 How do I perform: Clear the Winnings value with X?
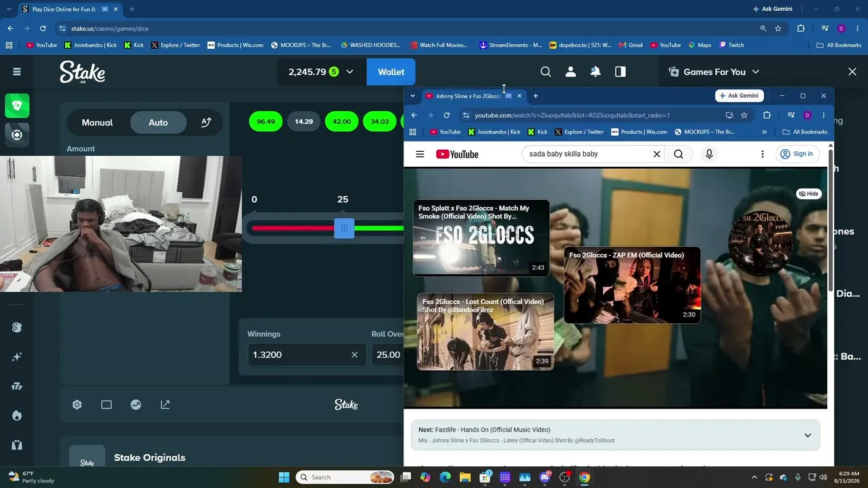[x=354, y=354]
